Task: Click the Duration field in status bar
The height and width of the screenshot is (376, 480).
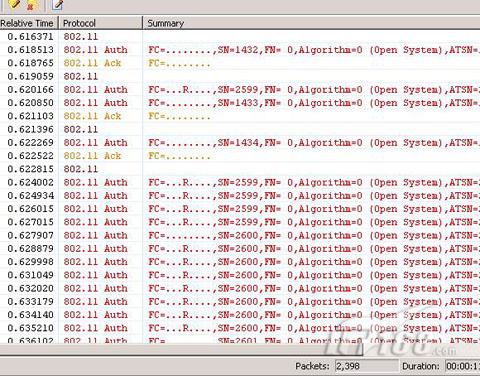Action: coord(463,366)
